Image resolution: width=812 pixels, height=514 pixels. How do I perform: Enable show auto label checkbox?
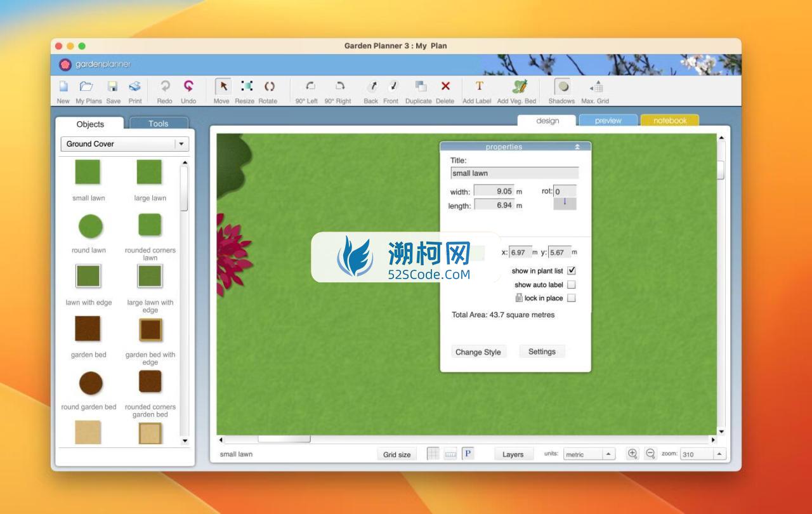point(572,284)
